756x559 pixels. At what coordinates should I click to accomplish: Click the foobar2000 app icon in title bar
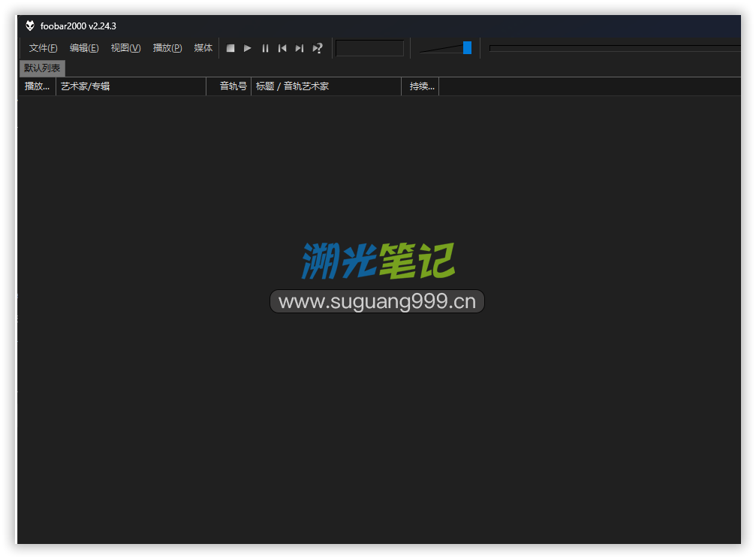(30, 26)
